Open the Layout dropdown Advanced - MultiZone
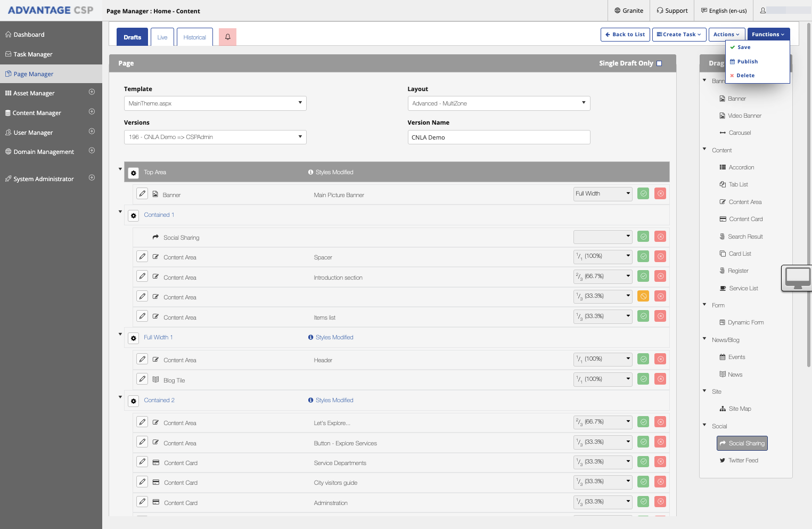The width and height of the screenshot is (812, 529). click(499, 103)
